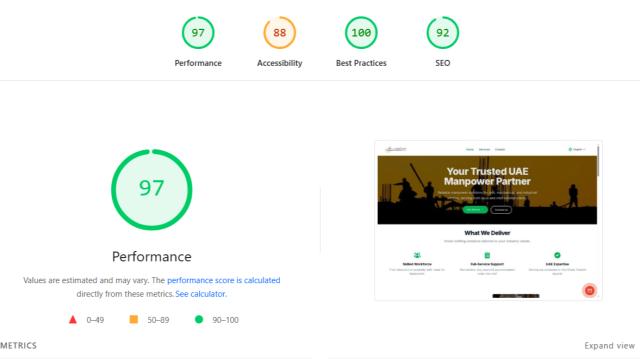
Task: Toggle Expand view for metrics
Action: pyautogui.click(x=609, y=345)
